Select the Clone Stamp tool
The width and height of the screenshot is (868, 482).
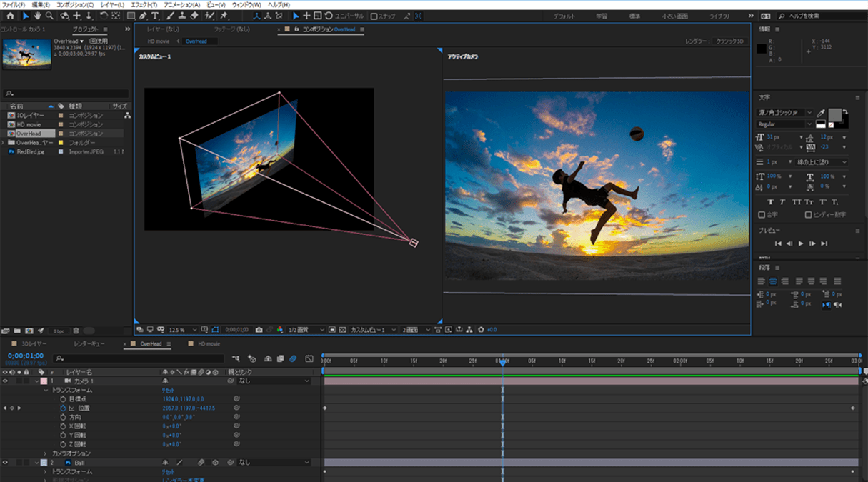[182, 16]
